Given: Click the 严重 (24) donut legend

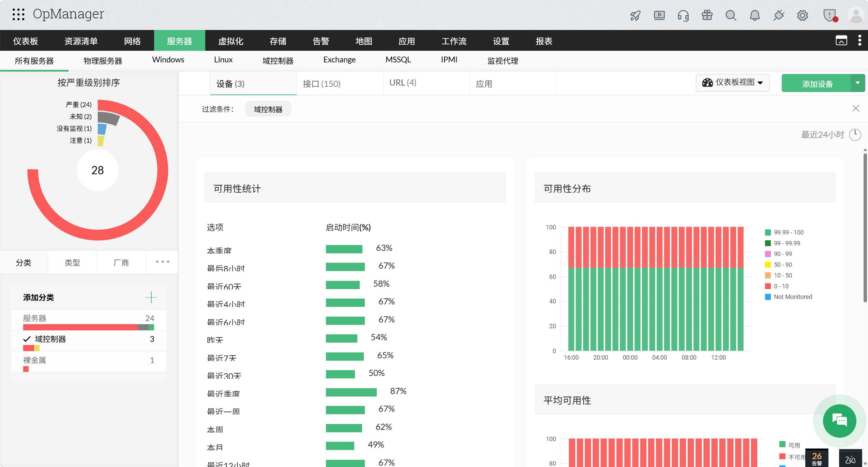Looking at the screenshot, I should click(x=79, y=105).
